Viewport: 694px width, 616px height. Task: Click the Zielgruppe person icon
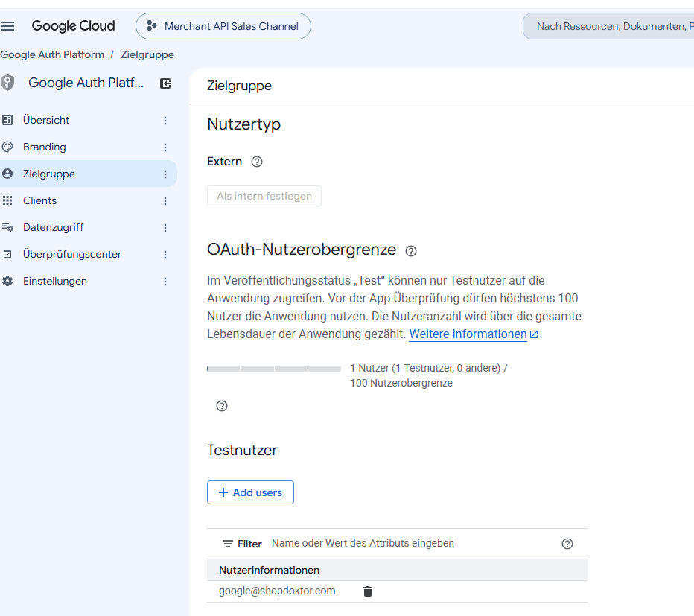click(x=7, y=174)
